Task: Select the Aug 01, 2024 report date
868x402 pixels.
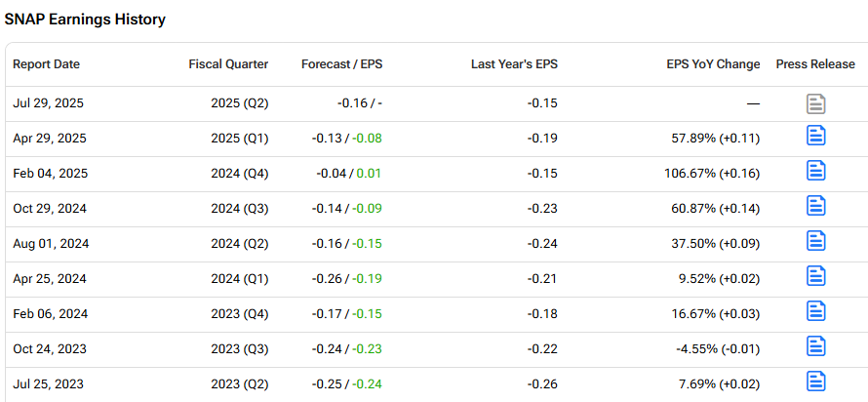Action: [x=51, y=244]
